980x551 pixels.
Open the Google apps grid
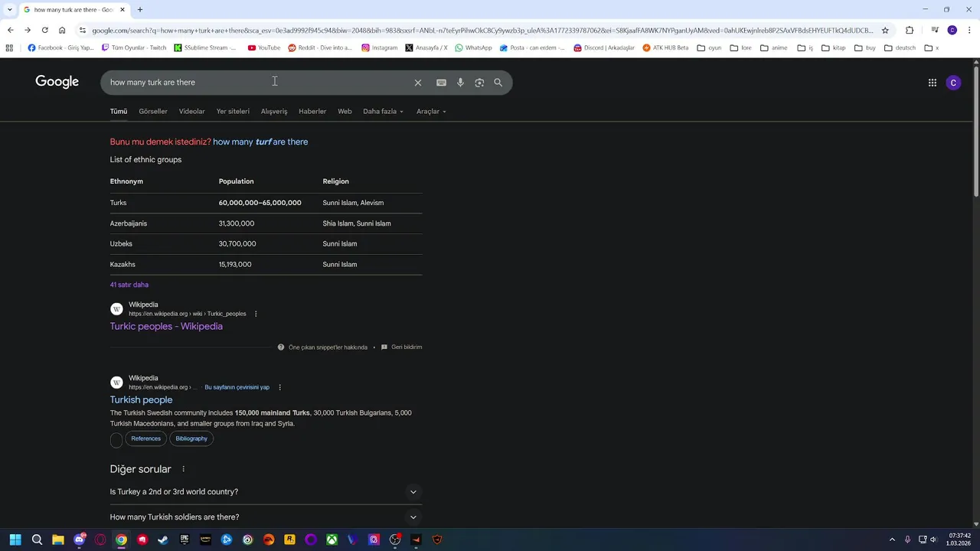click(933, 83)
